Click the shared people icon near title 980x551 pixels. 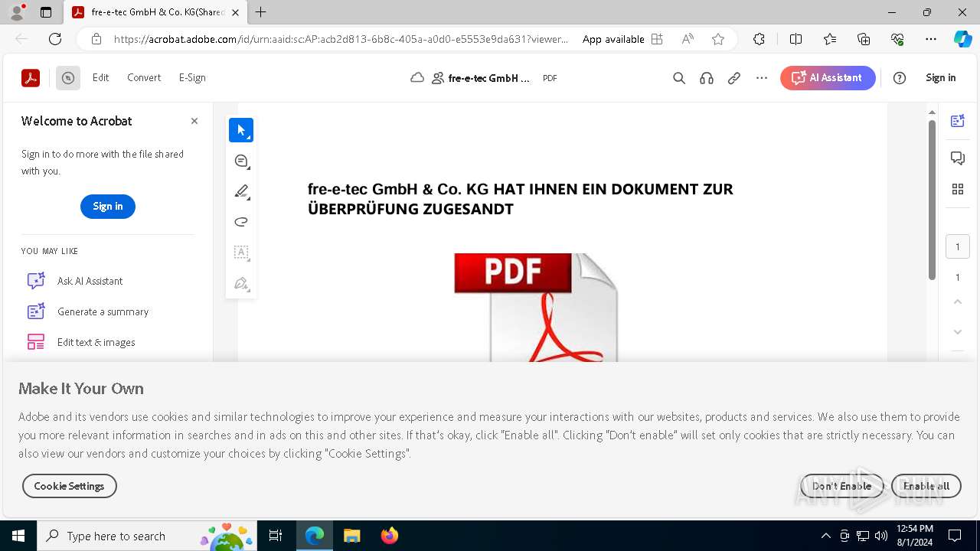pyautogui.click(x=438, y=78)
